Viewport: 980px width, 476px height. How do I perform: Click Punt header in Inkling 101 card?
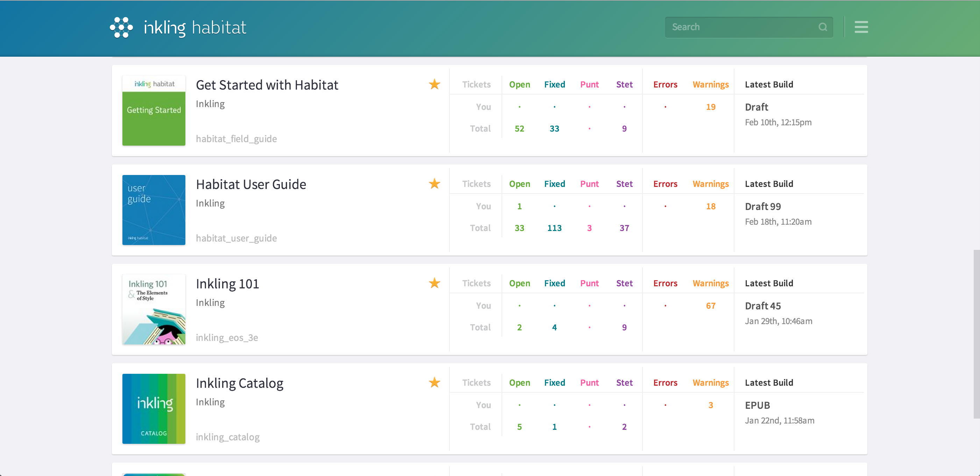[x=589, y=283]
